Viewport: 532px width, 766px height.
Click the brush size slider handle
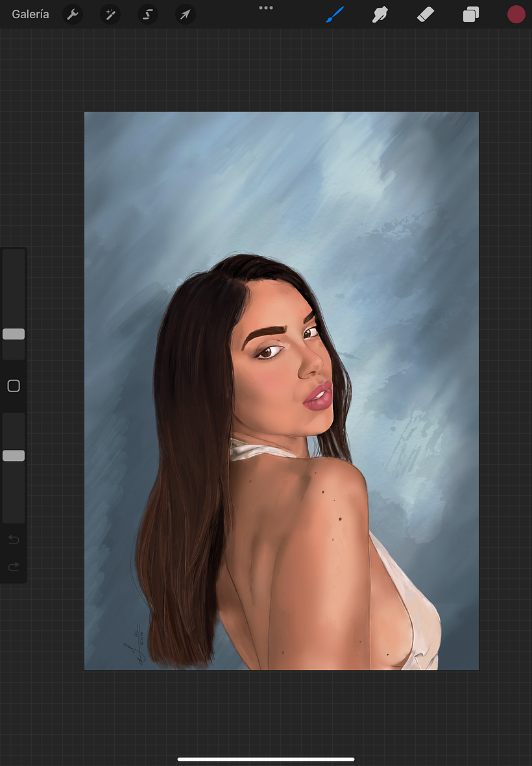click(x=14, y=334)
